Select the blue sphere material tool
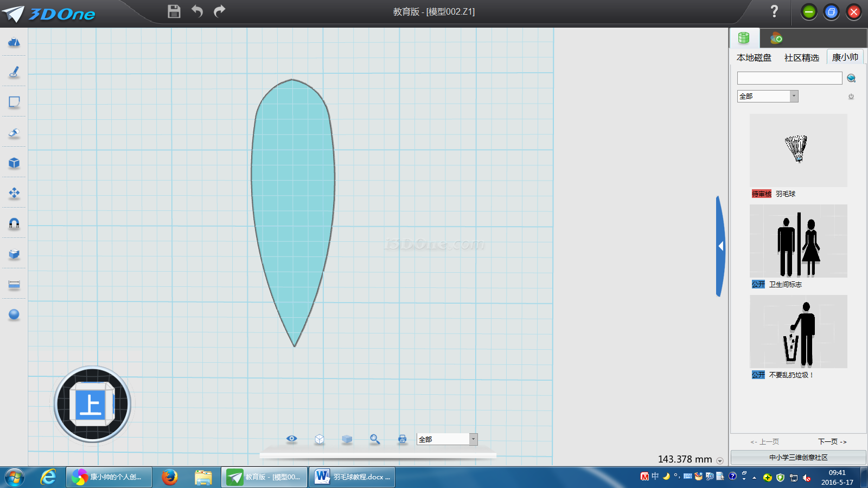Image resolution: width=868 pixels, height=488 pixels. pyautogui.click(x=14, y=314)
